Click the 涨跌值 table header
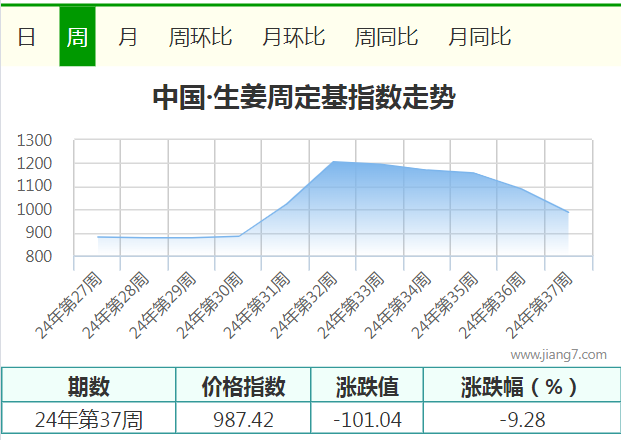 (367, 386)
